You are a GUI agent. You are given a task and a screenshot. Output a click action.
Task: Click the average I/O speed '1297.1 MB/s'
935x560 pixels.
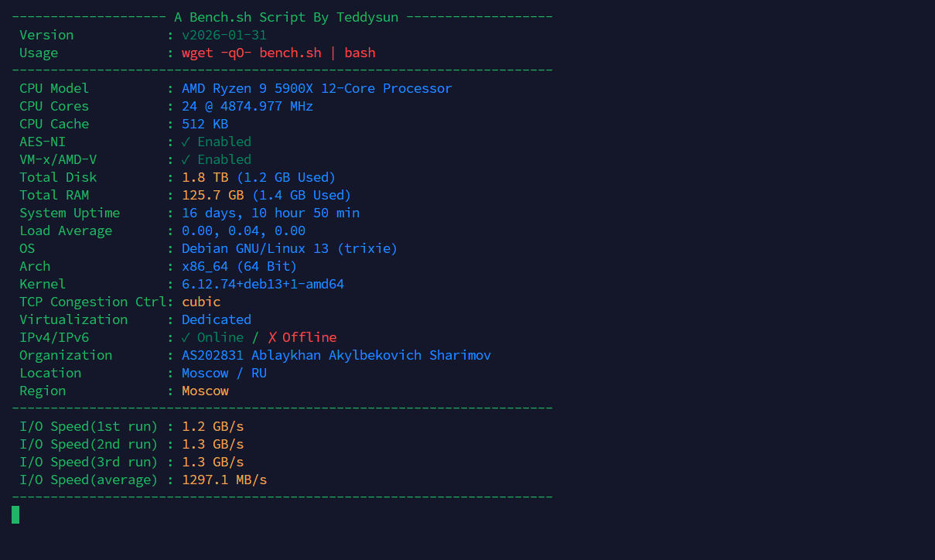(224, 480)
